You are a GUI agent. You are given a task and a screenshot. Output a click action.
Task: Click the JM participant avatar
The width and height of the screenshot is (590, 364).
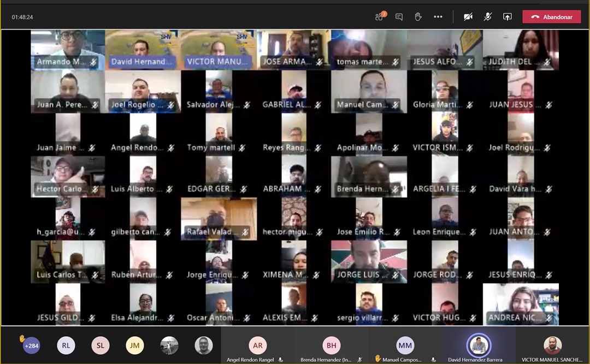[x=135, y=345]
